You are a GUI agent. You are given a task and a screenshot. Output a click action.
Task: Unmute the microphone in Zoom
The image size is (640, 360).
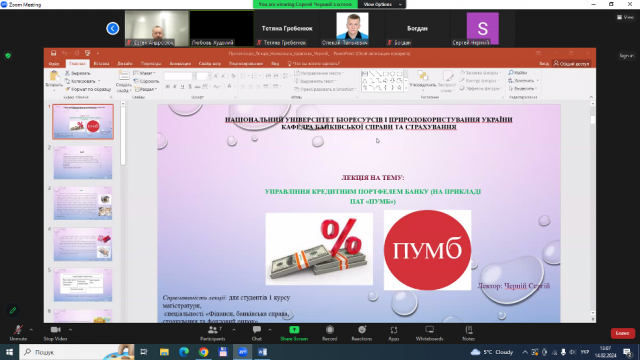18,333
